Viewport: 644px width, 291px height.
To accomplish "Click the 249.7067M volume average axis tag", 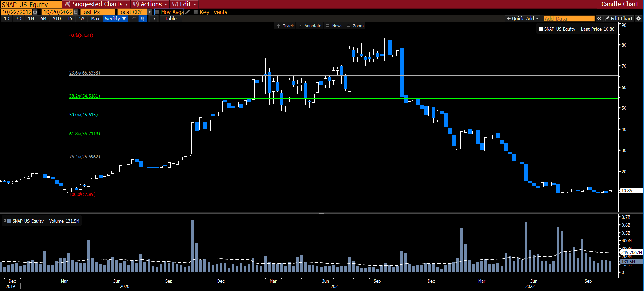I will [631, 252].
